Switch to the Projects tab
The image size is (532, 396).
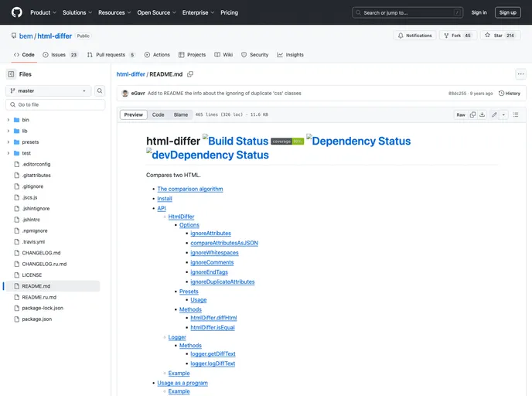tap(192, 55)
